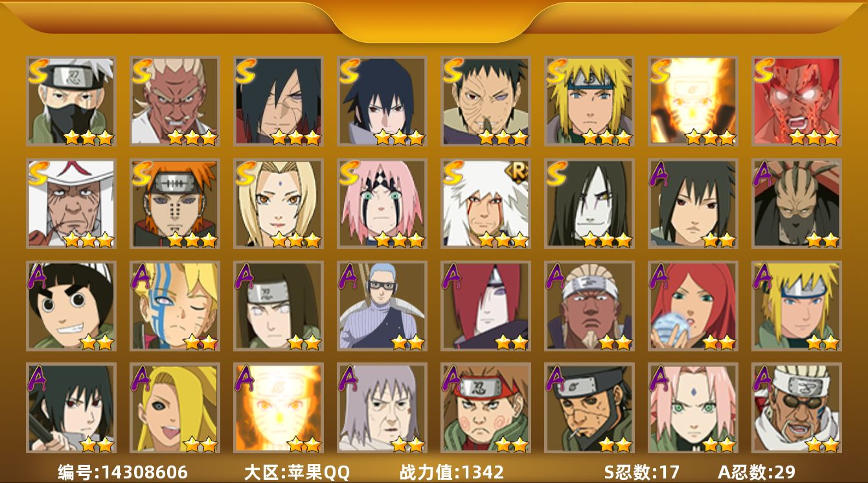
Task: Click the S rank badge on the dark-skinned white-haired portrait
Action: pos(143,71)
